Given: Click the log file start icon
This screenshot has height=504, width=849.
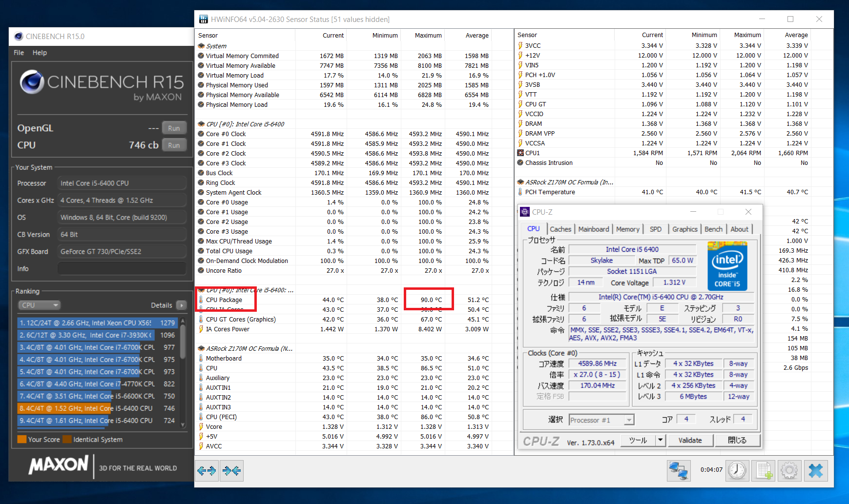Looking at the screenshot, I should click(764, 471).
